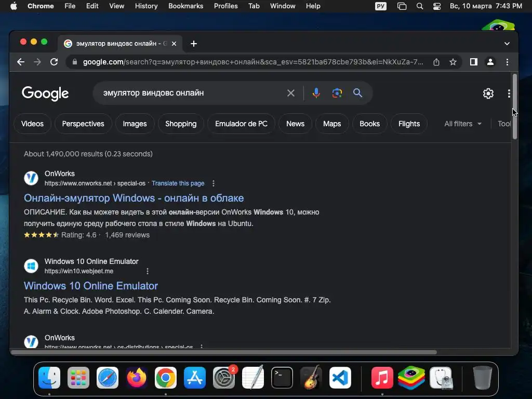
Task: Start voice search with microphone
Action: point(316,93)
